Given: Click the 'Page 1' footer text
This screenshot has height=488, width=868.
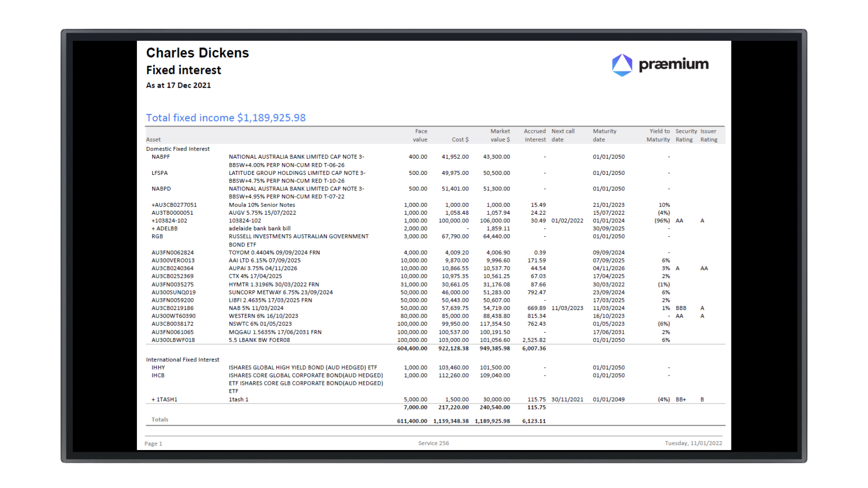Looking at the screenshot, I should pyautogui.click(x=153, y=444).
